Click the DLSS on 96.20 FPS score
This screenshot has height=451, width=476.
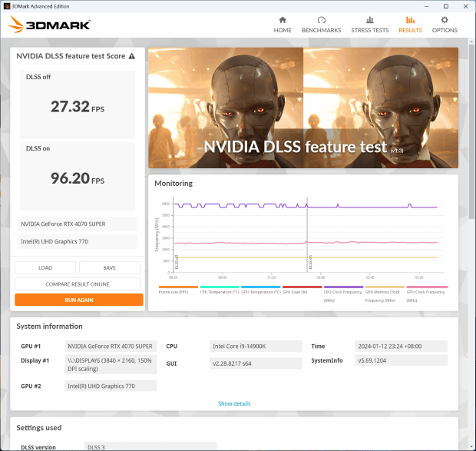point(78,178)
